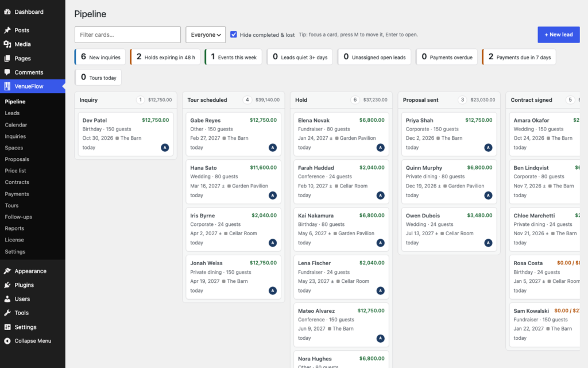Click assignee avatar on Gabe Reyes card
Viewport: 588px width, 368px height.
[x=273, y=148]
